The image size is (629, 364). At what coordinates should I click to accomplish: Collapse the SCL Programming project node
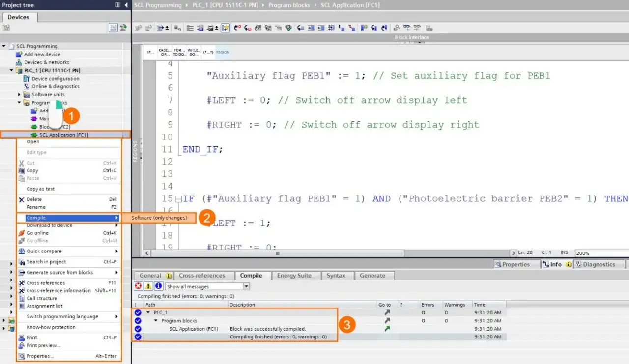[4, 46]
